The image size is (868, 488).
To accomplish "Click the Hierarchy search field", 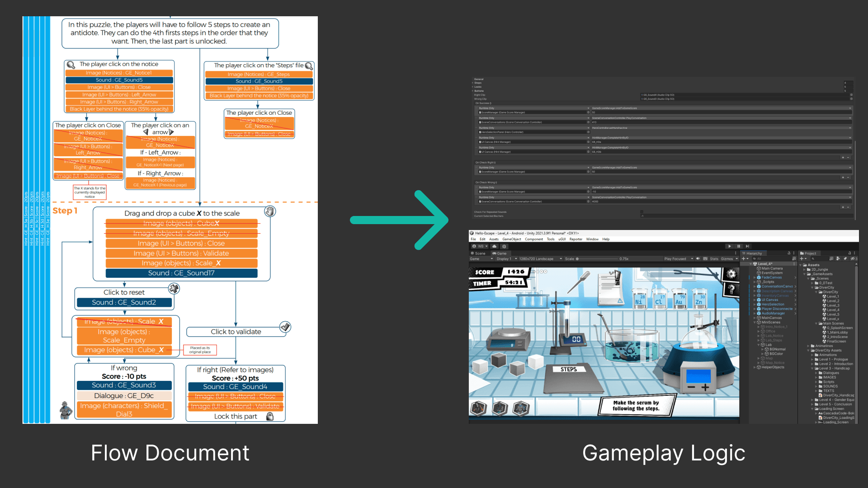I will pyautogui.click(x=771, y=259).
